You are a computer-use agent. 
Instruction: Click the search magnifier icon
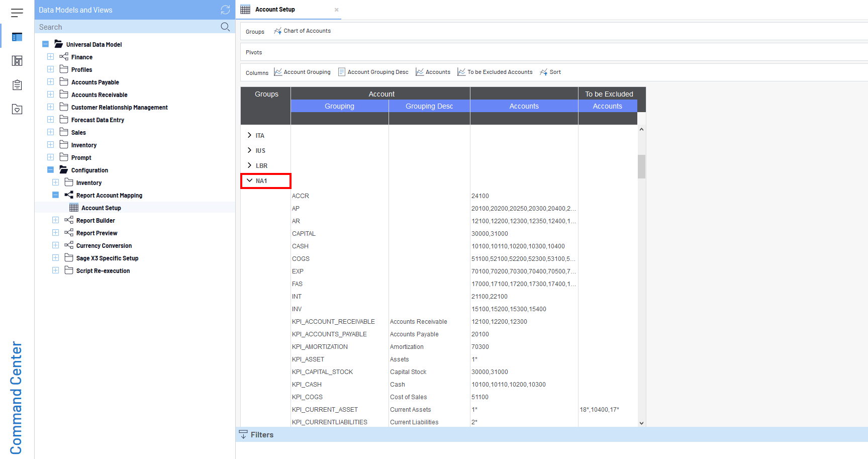click(x=225, y=27)
